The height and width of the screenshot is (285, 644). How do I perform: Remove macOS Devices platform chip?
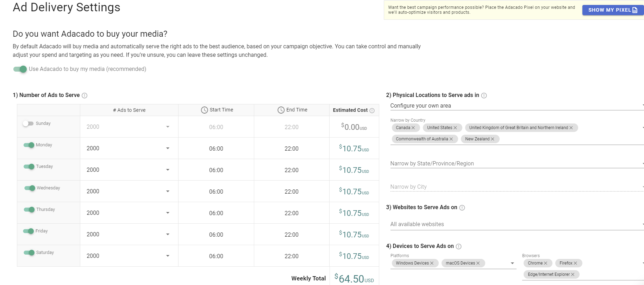(x=478, y=263)
